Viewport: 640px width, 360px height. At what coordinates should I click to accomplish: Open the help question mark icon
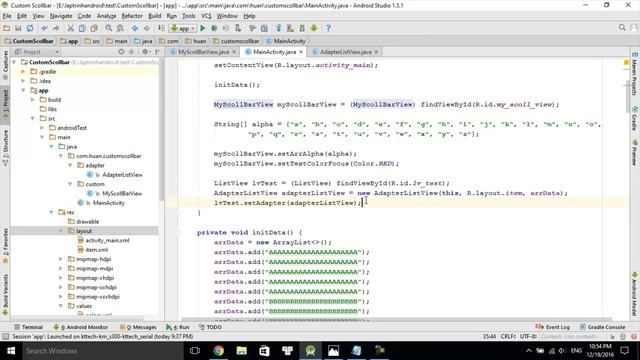(328, 28)
